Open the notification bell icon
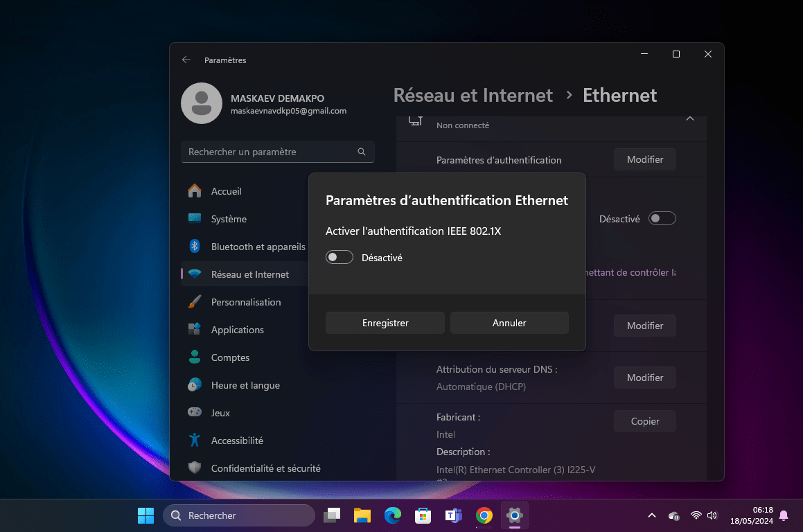 point(784,515)
